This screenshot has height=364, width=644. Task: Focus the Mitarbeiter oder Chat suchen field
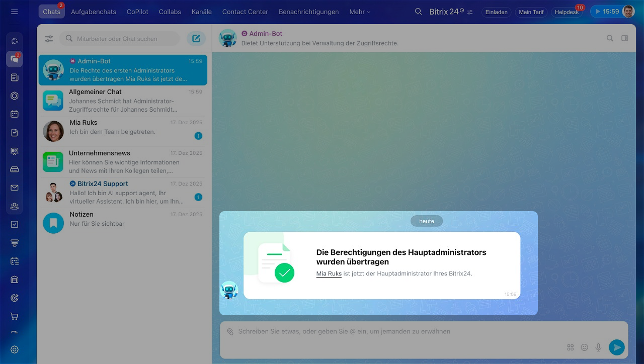click(x=119, y=39)
